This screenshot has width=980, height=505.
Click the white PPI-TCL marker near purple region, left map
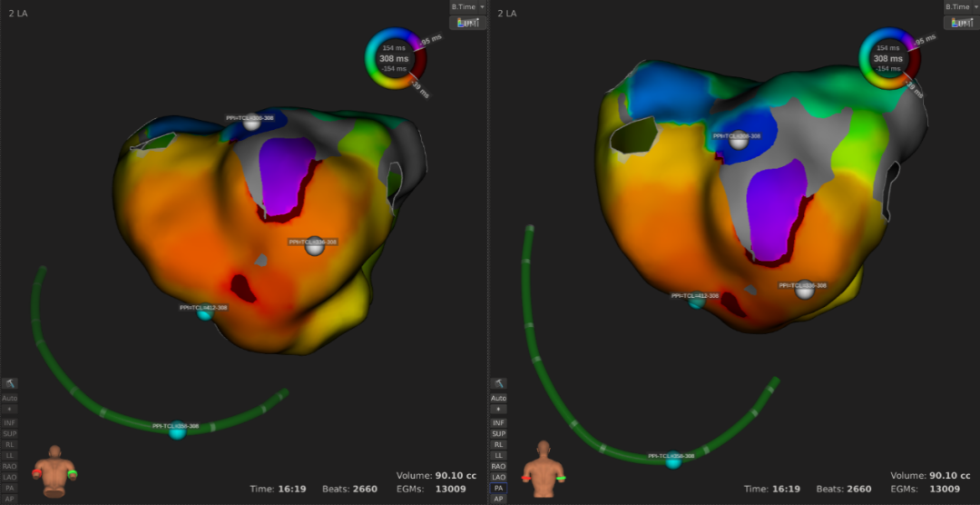coord(315,245)
